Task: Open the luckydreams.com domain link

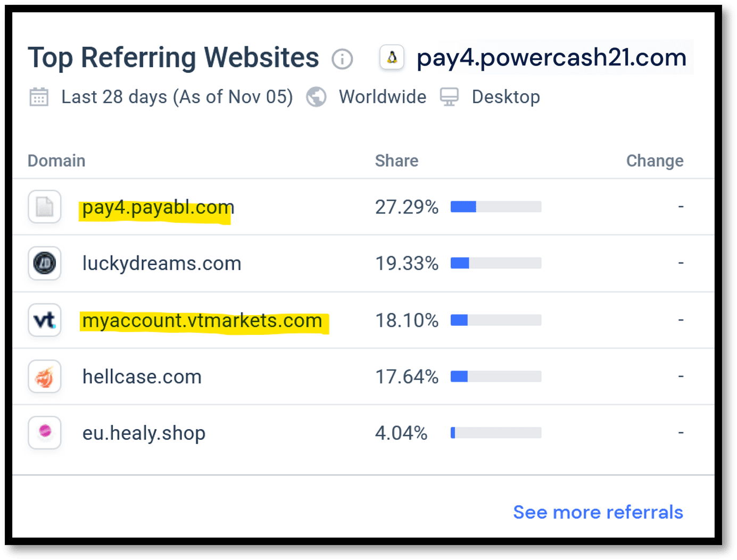Action: tap(162, 263)
